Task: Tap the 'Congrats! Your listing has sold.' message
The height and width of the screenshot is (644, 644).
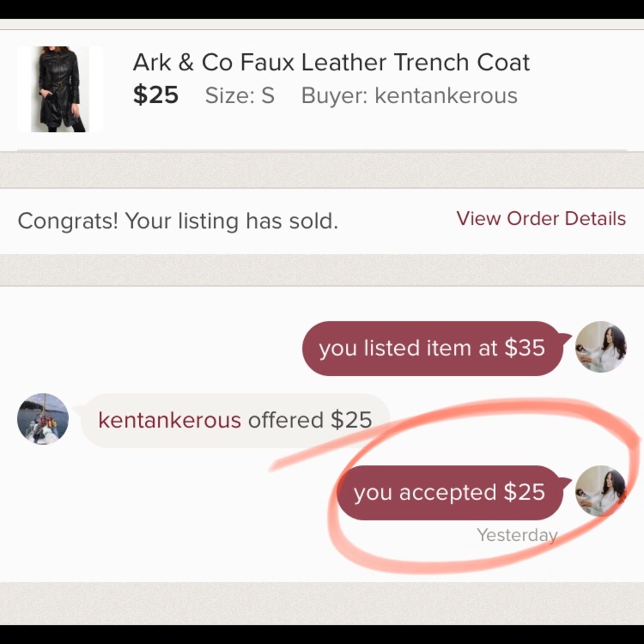Action: point(178,221)
